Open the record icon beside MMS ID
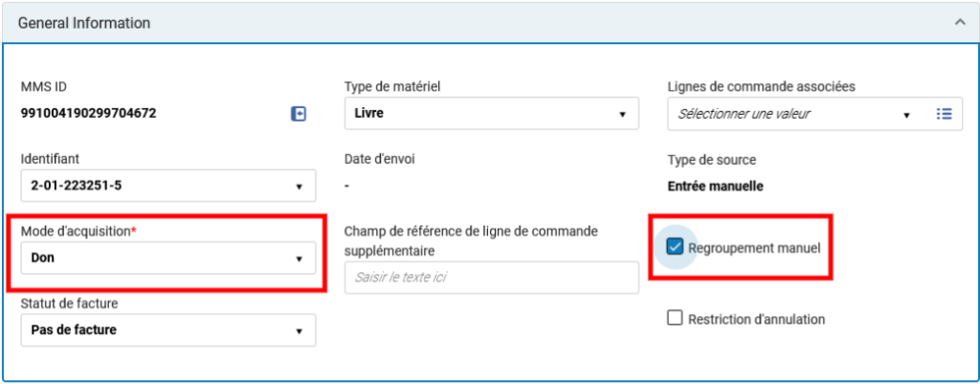Image resolution: width=980 pixels, height=384 pixels. 299,114
